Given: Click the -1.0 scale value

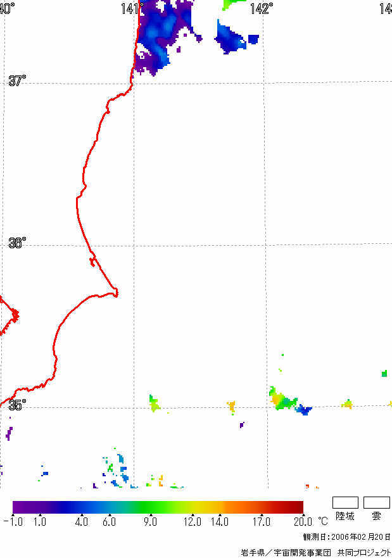Looking at the screenshot, I should (13, 522).
